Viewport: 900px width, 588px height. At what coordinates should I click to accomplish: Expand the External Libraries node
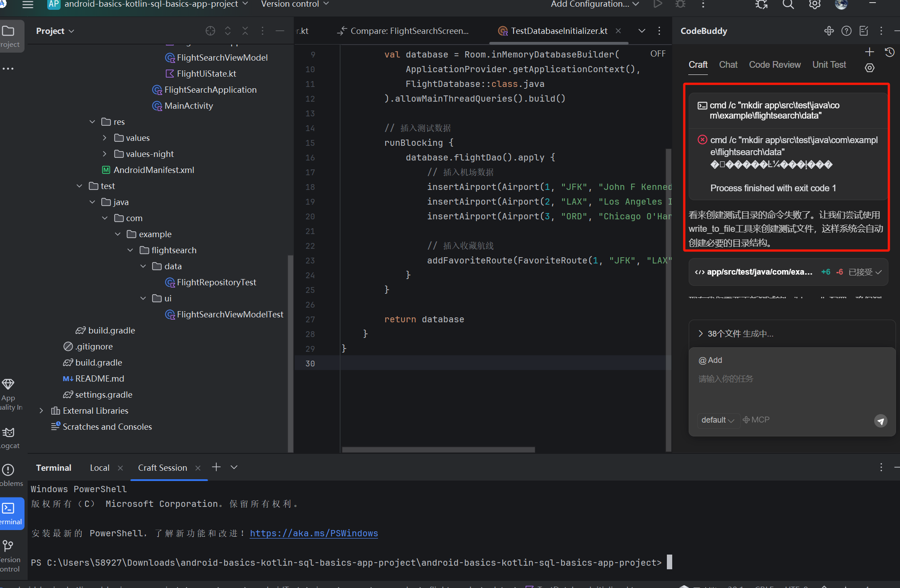(x=41, y=411)
